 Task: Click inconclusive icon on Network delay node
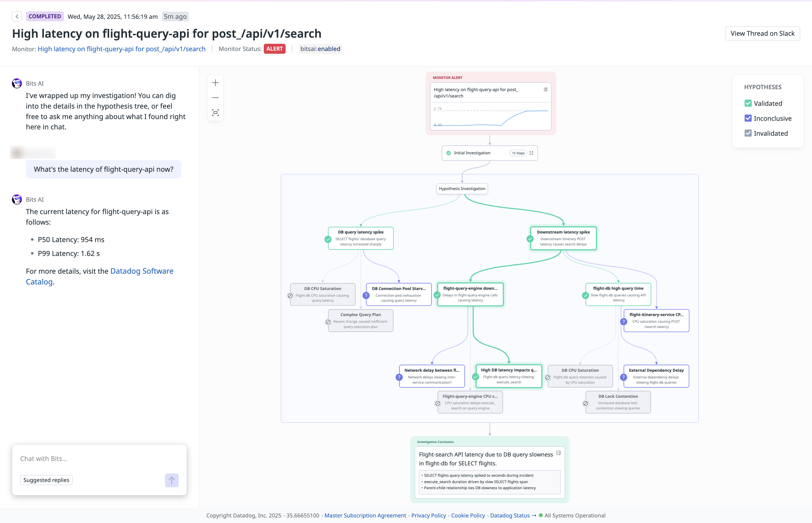(399, 377)
